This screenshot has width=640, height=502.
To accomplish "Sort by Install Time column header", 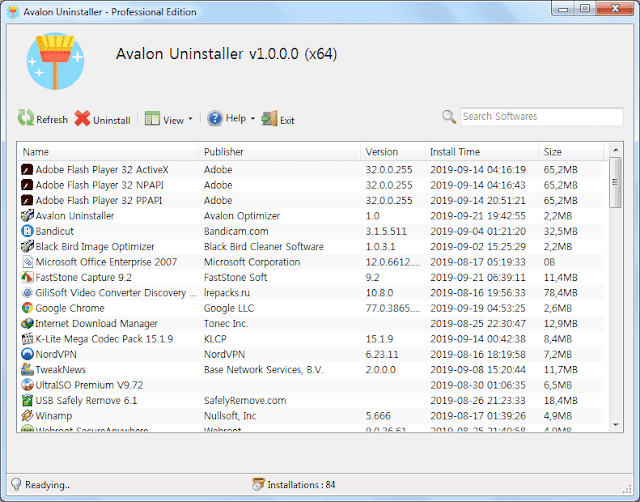I will pyautogui.click(x=482, y=152).
